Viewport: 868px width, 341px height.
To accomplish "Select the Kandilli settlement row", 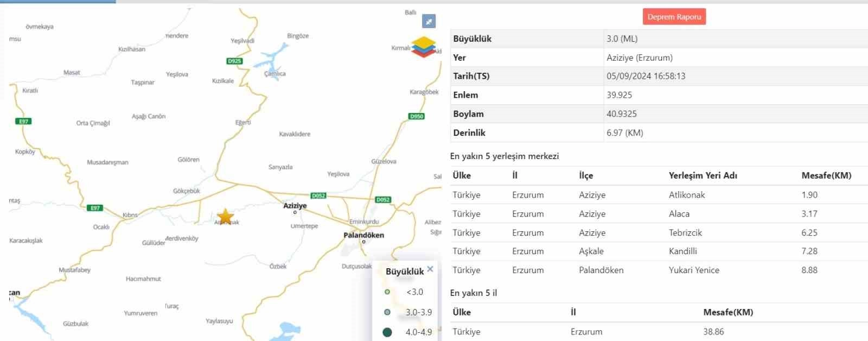I will click(x=682, y=251).
